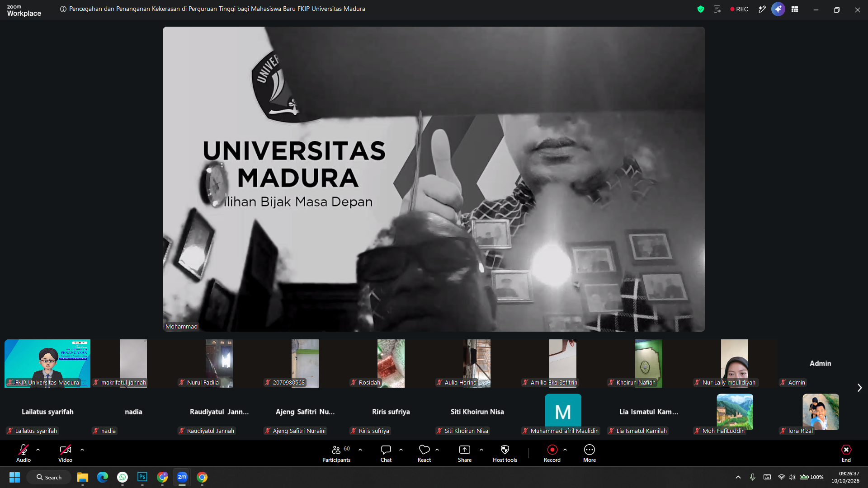Expand the Audio options arrow
Image resolution: width=868 pixels, height=488 pixels.
tap(38, 450)
